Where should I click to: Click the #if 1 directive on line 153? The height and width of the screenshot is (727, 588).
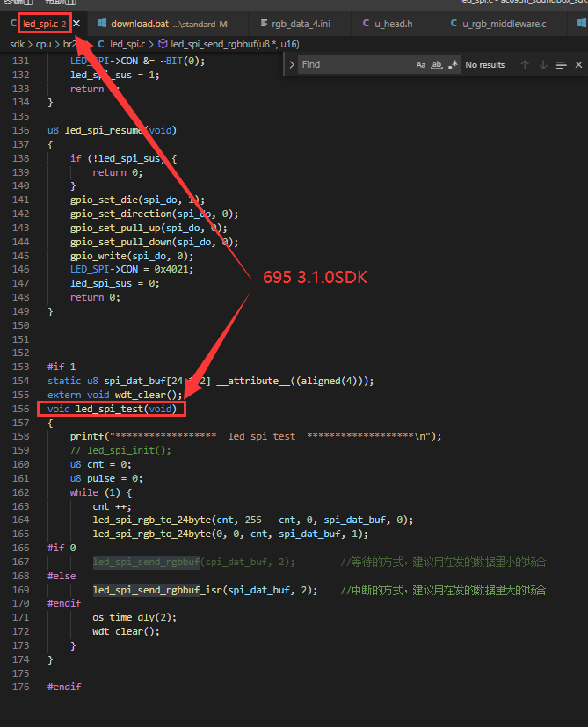click(62, 367)
